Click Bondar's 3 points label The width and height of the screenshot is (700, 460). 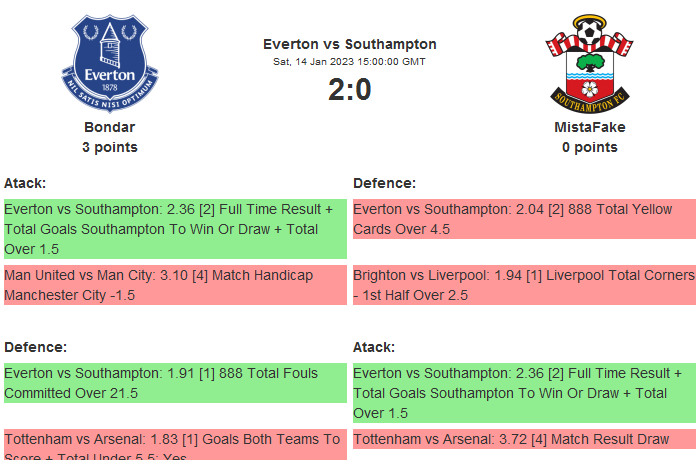[110, 147]
